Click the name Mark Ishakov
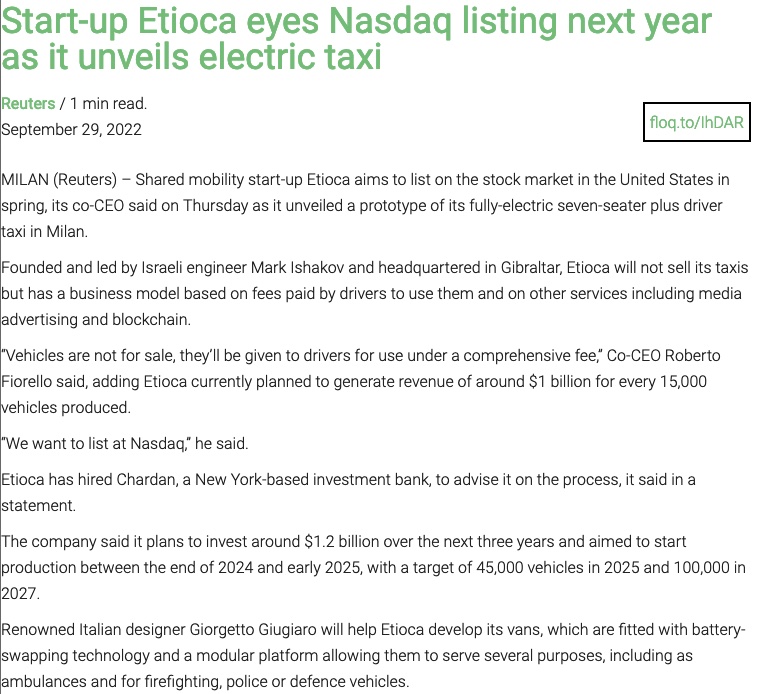 [x=298, y=267]
